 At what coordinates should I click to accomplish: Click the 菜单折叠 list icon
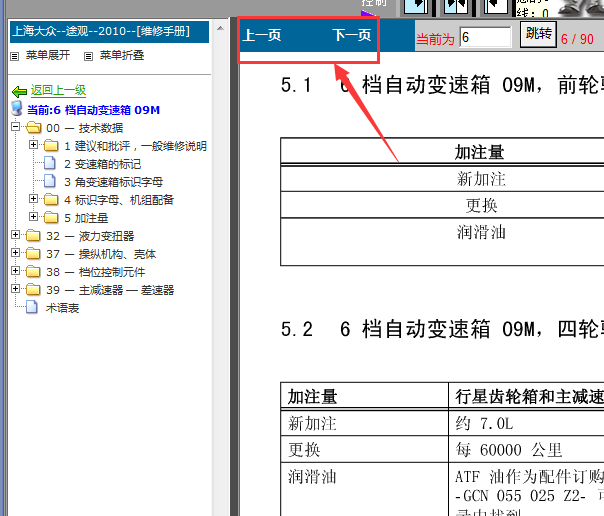click(88, 56)
